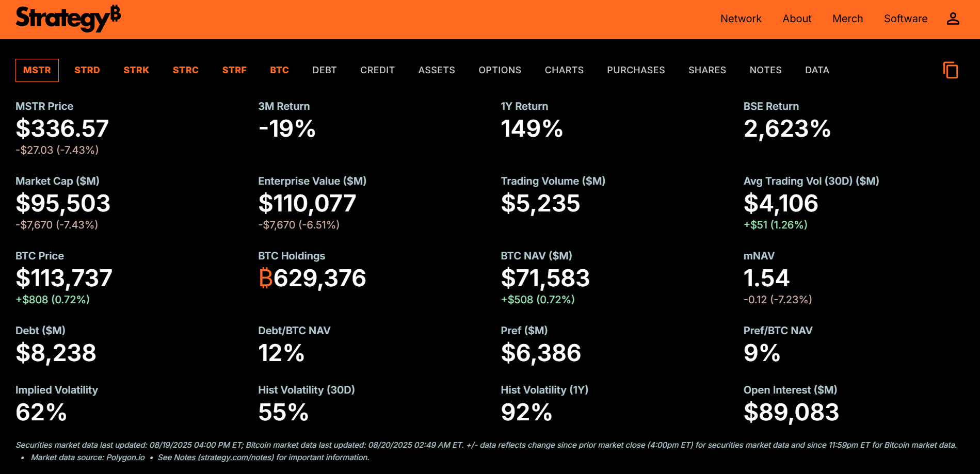Click the Pref value $6,386
Image resolution: width=980 pixels, height=474 pixels.
coord(541,353)
